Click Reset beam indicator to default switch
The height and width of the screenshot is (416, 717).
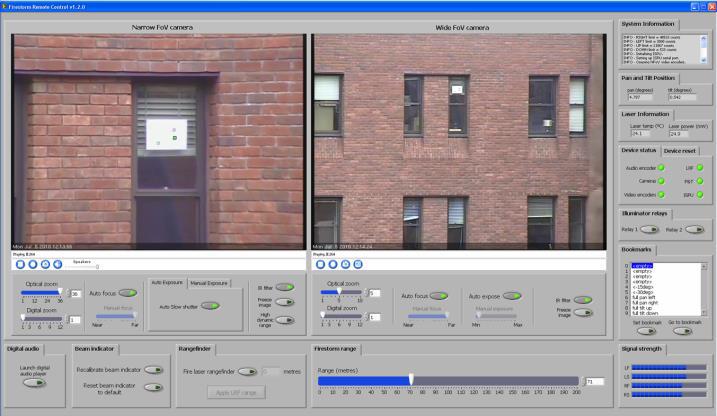(x=153, y=388)
